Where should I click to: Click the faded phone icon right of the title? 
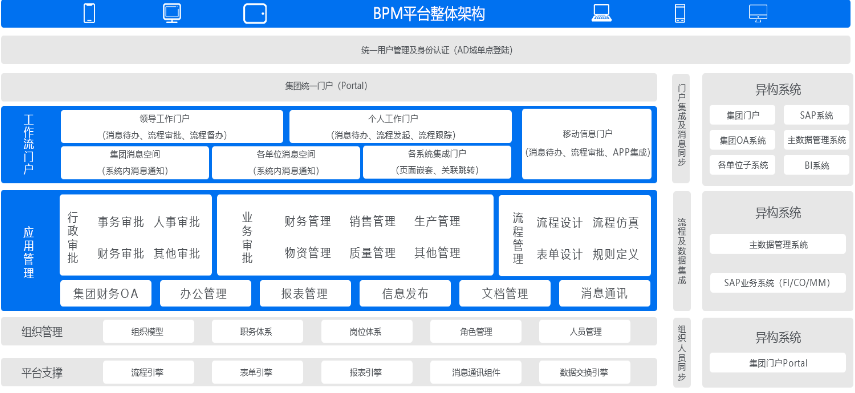tap(679, 13)
